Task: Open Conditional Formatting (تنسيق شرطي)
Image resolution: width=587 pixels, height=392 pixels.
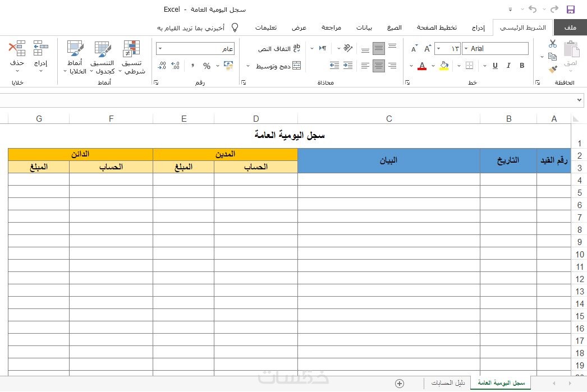Action: click(x=132, y=57)
